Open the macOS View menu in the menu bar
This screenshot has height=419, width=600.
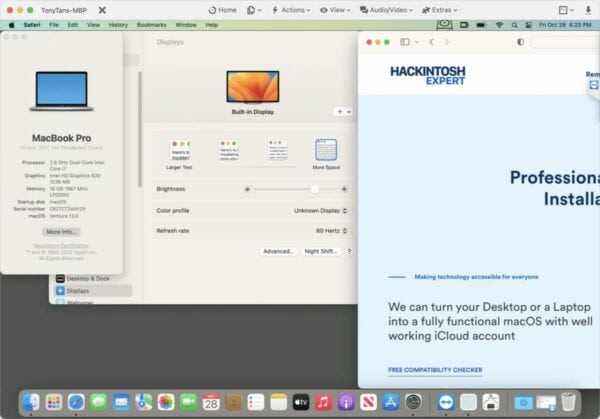click(93, 25)
